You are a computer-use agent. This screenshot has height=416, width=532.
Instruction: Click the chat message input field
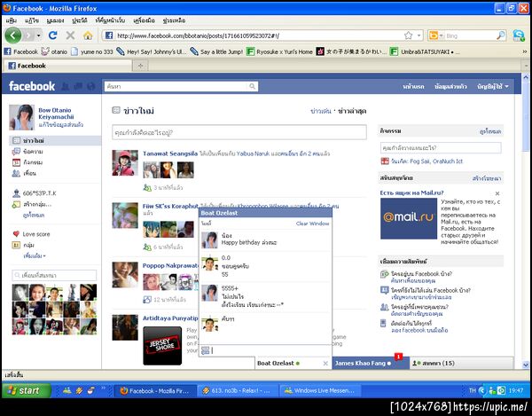pos(270,350)
